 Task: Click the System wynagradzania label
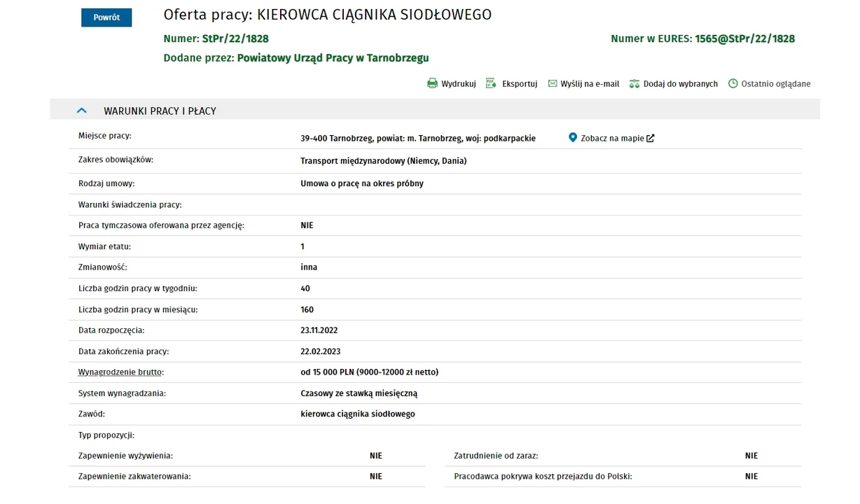(123, 393)
